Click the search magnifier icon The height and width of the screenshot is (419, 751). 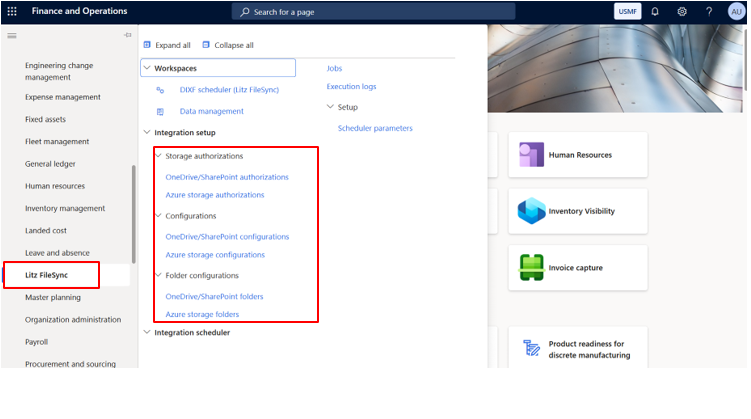point(245,12)
